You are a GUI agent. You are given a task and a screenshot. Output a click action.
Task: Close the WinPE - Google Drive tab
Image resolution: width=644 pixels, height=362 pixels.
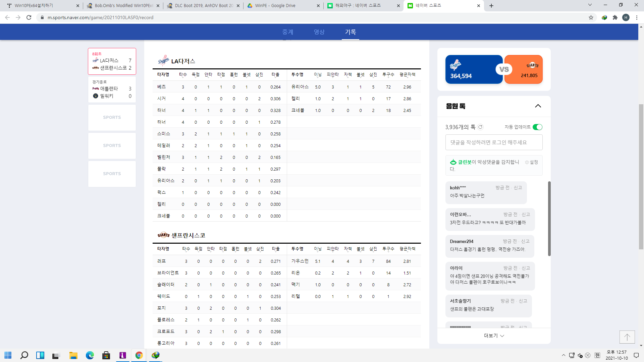pos(319,6)
